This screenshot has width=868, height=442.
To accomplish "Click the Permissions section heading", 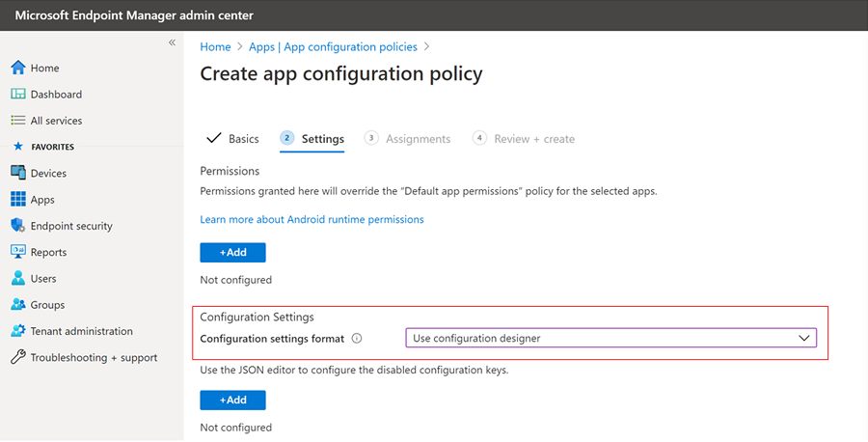I will coord(230,171).
